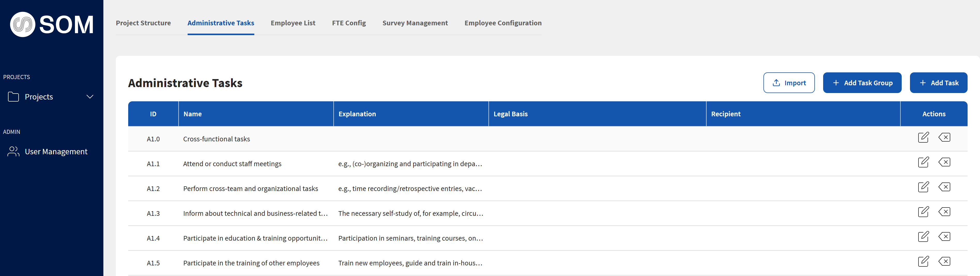Open User Management in the sidebar

click(x=56, y=152)
